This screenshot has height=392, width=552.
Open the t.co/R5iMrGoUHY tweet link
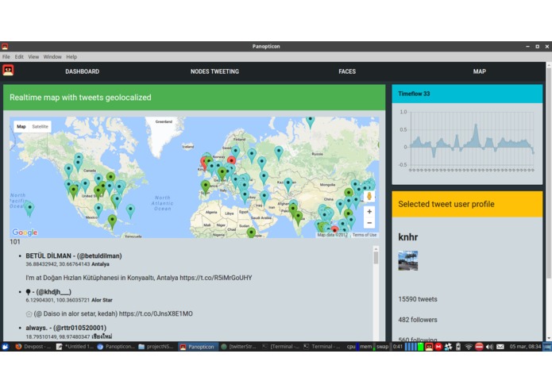coord(216,278)
